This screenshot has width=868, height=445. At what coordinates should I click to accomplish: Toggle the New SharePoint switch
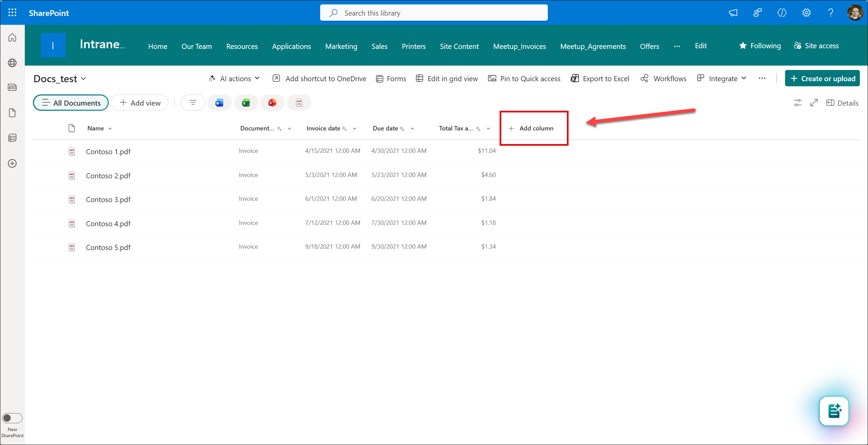coord(12,418)
